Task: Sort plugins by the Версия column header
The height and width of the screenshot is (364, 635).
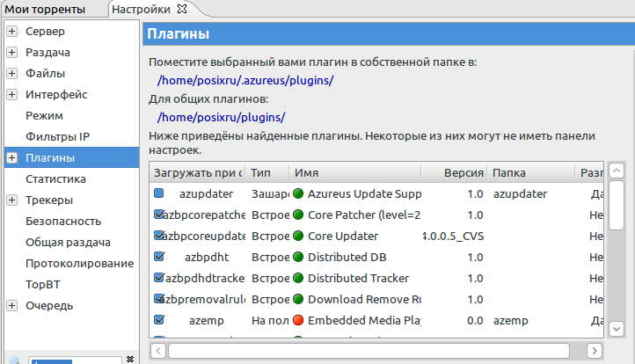Action: point(454,173)
